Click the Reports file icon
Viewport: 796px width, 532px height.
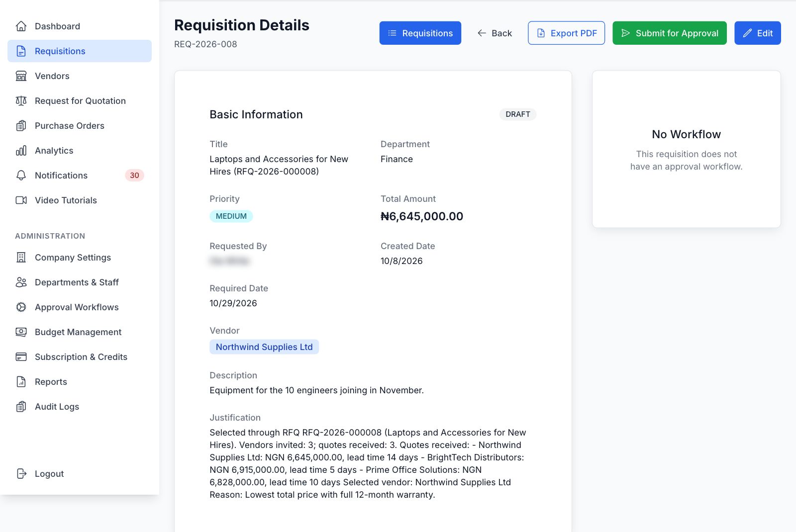coord(21,382)
